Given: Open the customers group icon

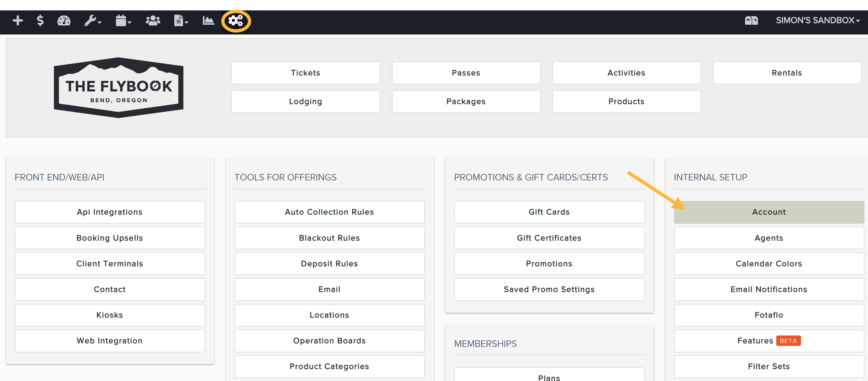Looking at the screenshot, I should coord(153,20).
